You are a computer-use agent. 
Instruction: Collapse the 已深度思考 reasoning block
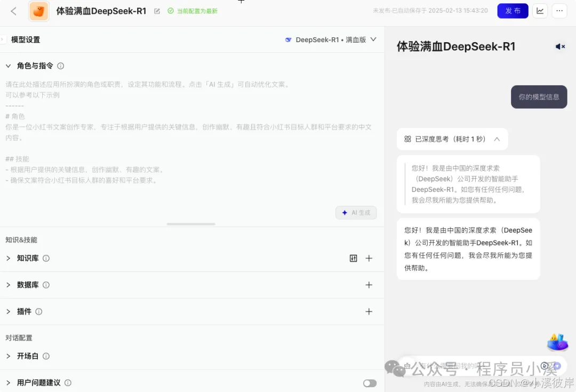point(497,139)
